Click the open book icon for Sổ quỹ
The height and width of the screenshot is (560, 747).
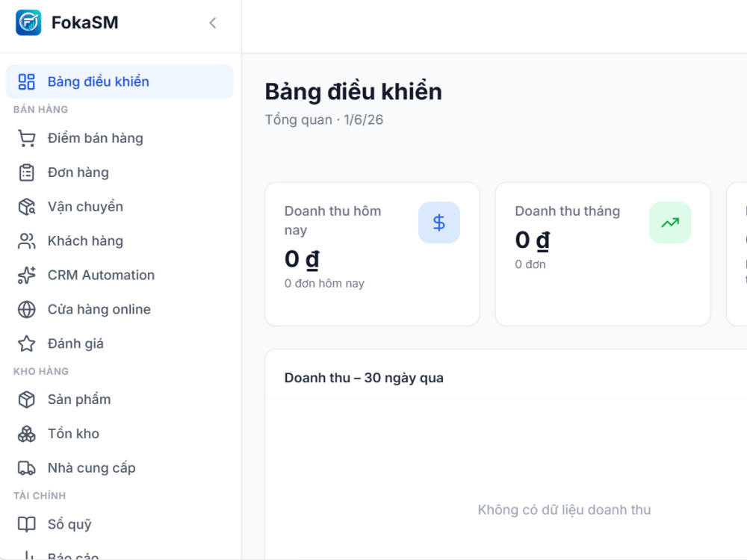coord(26,524)
